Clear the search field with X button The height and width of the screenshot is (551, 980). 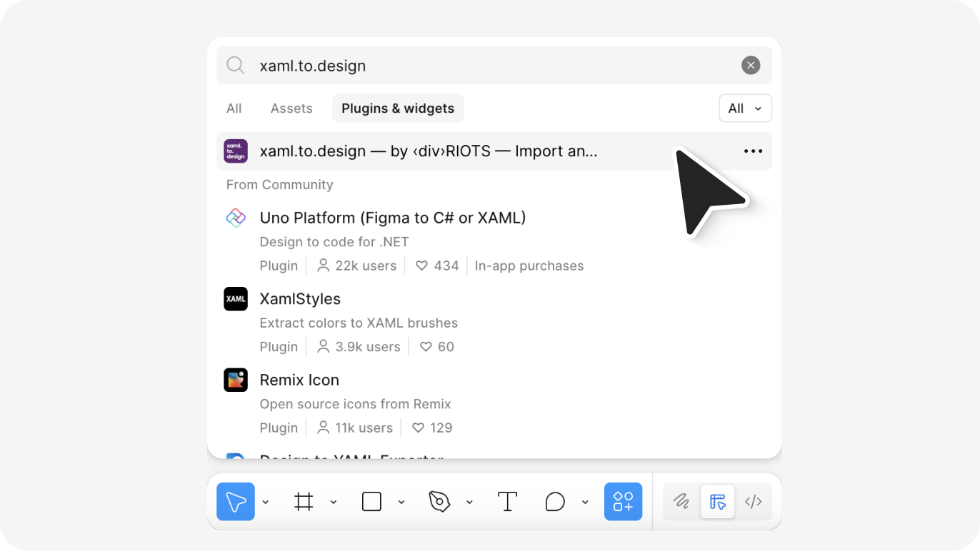coord(750,66)
